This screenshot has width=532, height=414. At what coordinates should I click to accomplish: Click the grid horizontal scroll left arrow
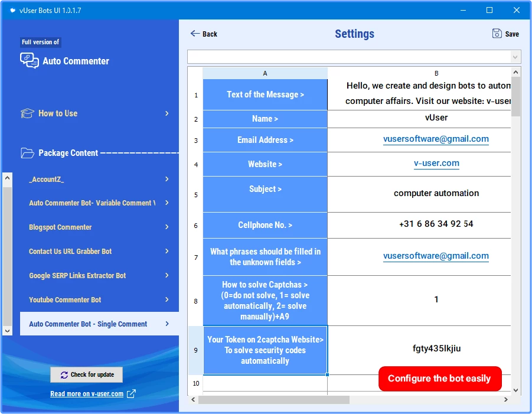point(193,399)
